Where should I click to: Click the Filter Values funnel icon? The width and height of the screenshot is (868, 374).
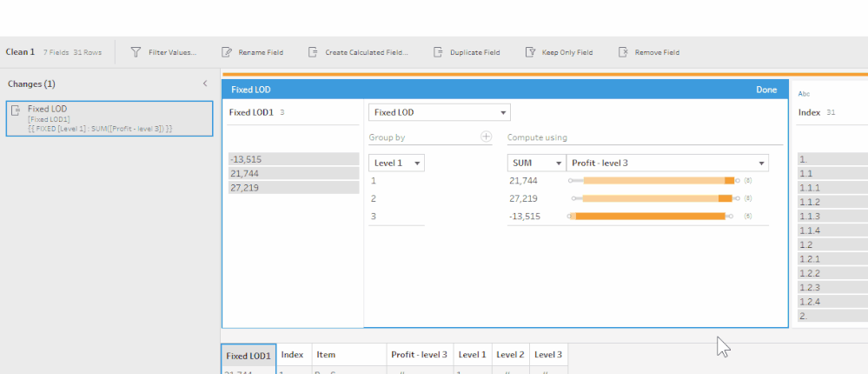click(136, 52)
